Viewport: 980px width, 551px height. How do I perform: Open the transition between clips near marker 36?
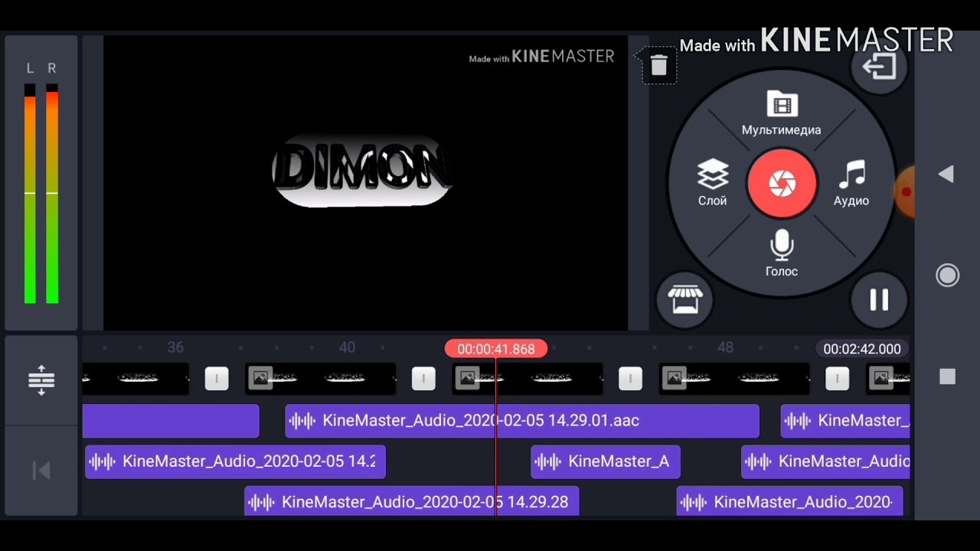pos(217,378)
